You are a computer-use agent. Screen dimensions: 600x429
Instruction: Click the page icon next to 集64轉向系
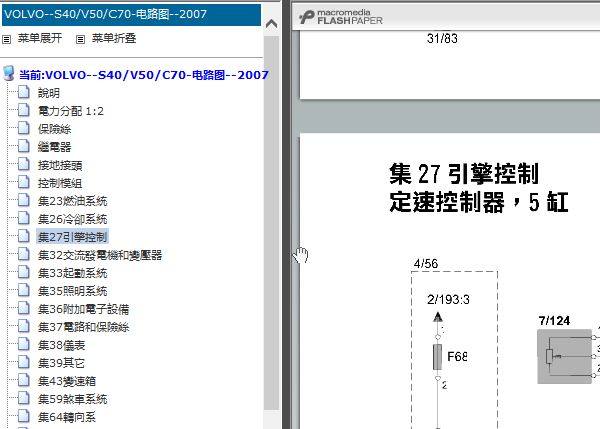[24, 416]
